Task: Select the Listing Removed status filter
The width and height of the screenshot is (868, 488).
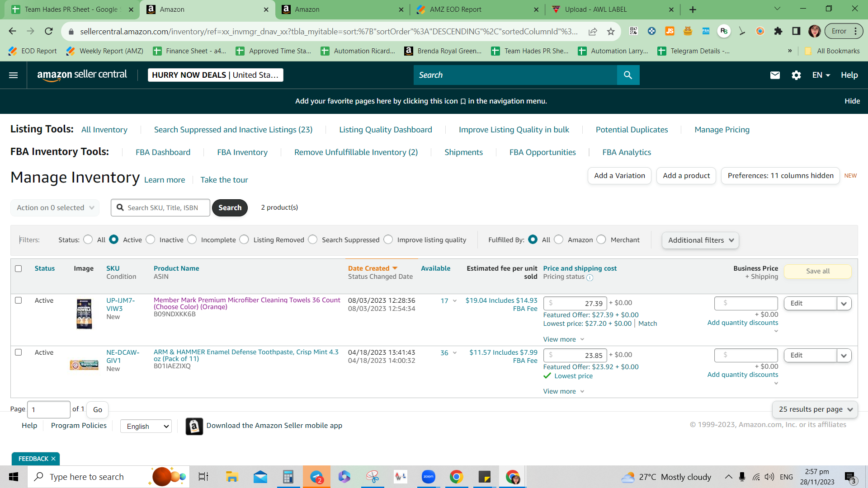Action: pos(244,239)
